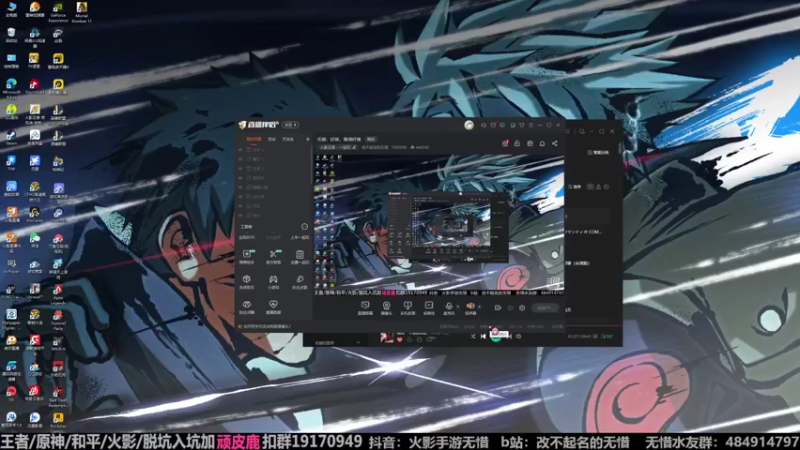Screen dimensions: 800x450
Task: Open the mode pill dropdown beside the companion logo
Action: (x=291, y=125)
